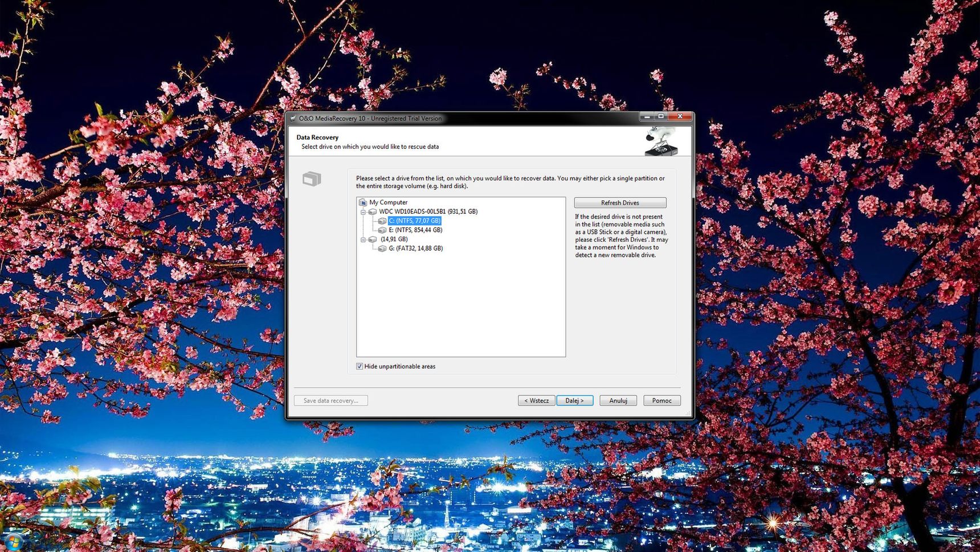Click the My Computer icon in drive tree
This screenshot has width=980, height=552.
(363, 202)
